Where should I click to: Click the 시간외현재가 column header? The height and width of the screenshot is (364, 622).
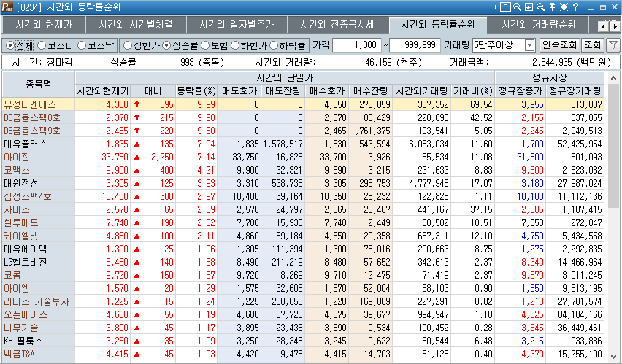click(x=103, y=90)
